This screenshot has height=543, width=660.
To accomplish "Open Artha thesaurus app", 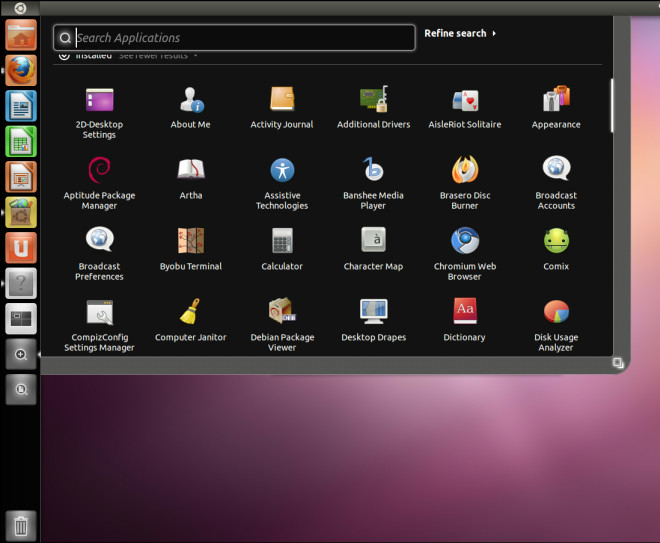I will tap(191, 178).
